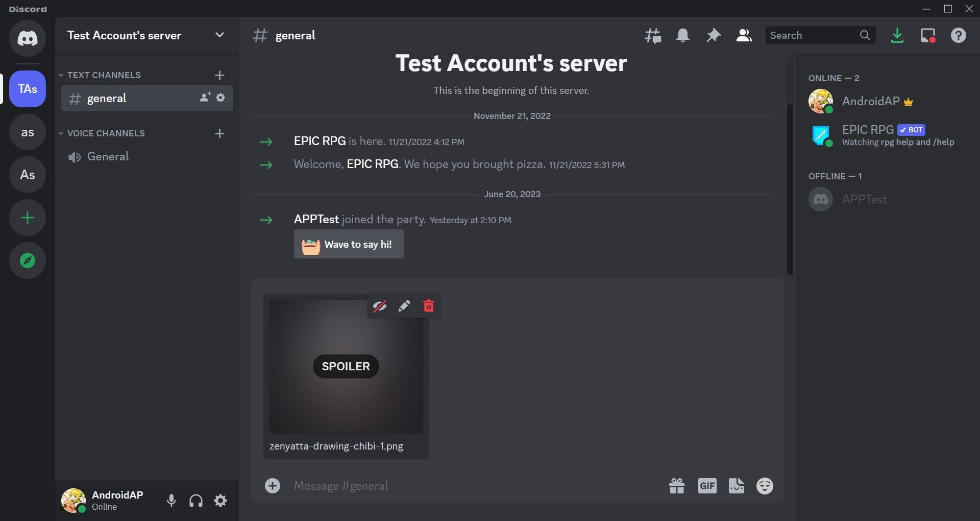Delete the attachment with the trash icon

pyautogui.click(x=428, y=306)
